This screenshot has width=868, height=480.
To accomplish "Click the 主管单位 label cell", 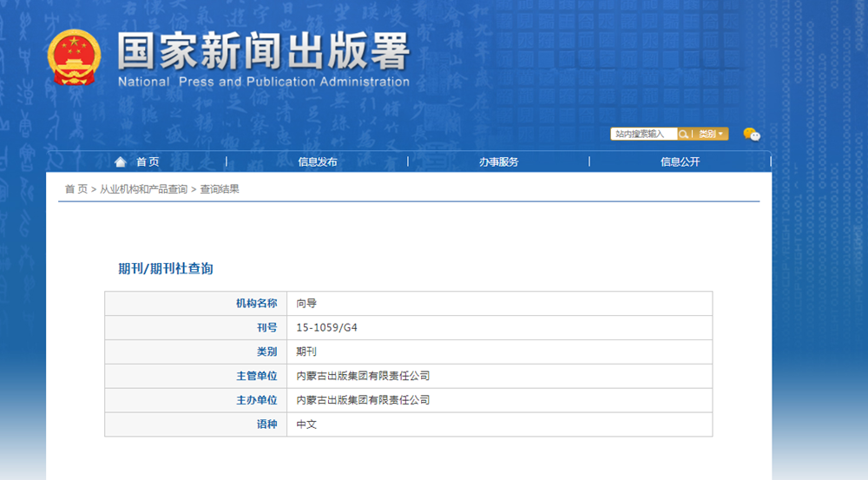I will [x=196, y=376].
